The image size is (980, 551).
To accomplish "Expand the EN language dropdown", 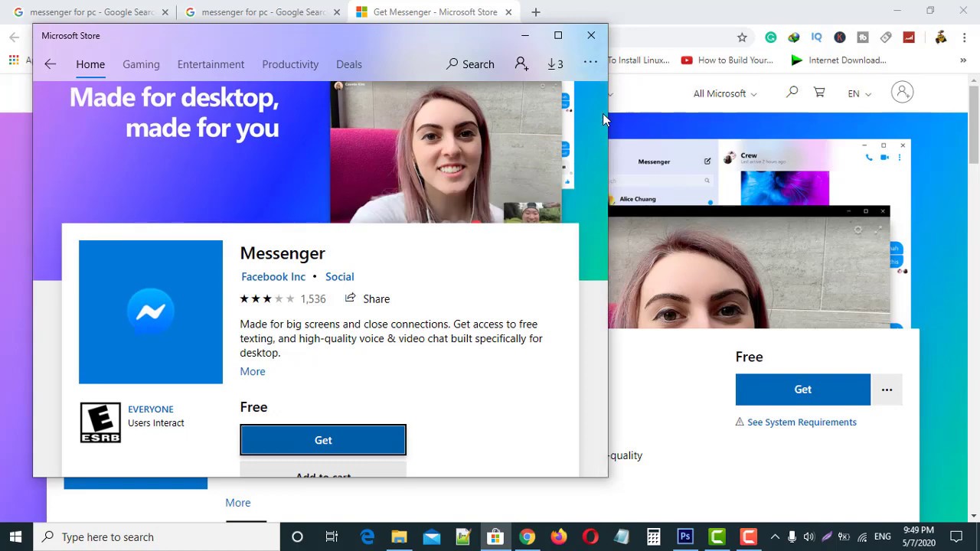I will tap(859, 93).
